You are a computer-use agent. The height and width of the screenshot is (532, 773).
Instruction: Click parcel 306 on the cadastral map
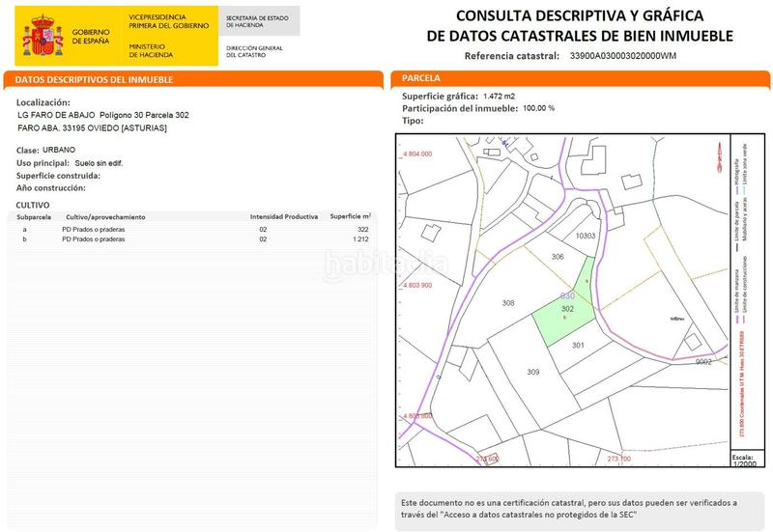558,257
